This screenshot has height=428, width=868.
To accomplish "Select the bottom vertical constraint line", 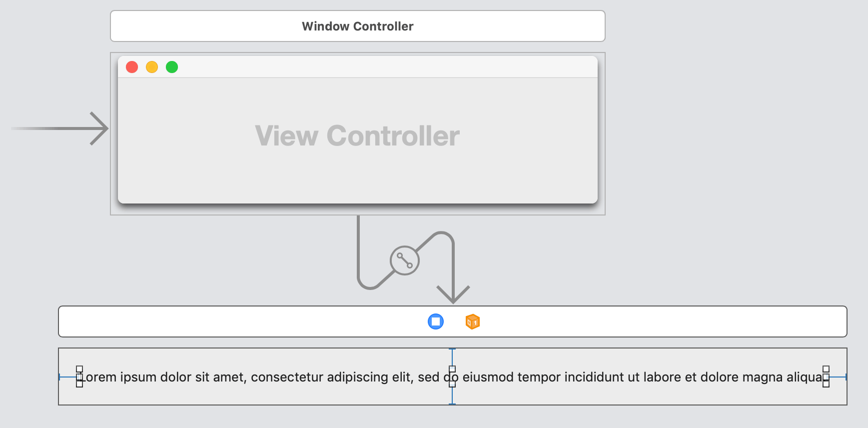I will (452, 396).
